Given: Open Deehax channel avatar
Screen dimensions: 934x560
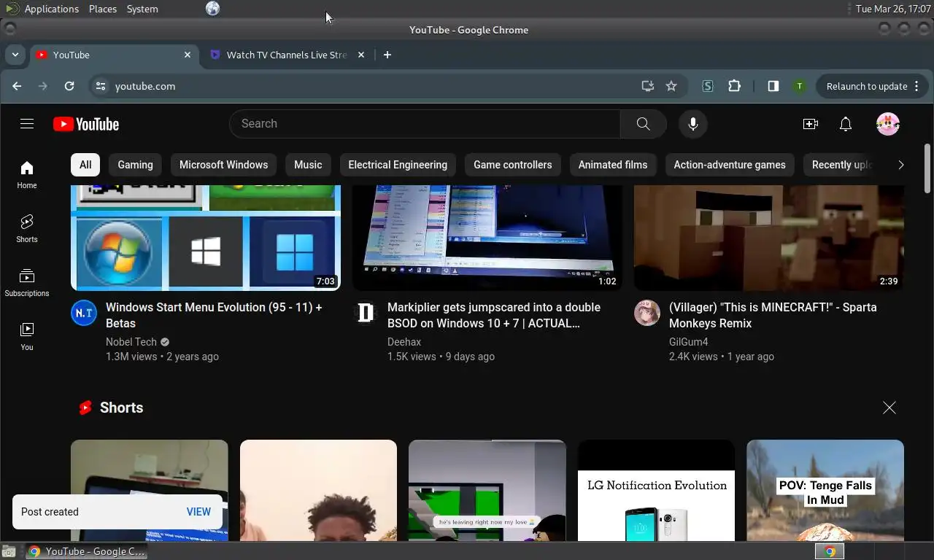Looking at the screenshot, I should tap(366, 313).
